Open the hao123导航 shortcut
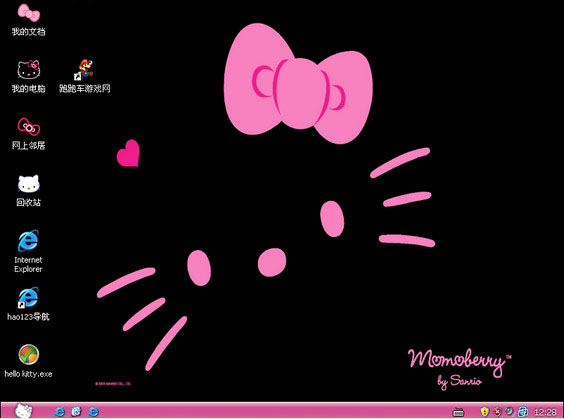 click(x=28, y=298)
